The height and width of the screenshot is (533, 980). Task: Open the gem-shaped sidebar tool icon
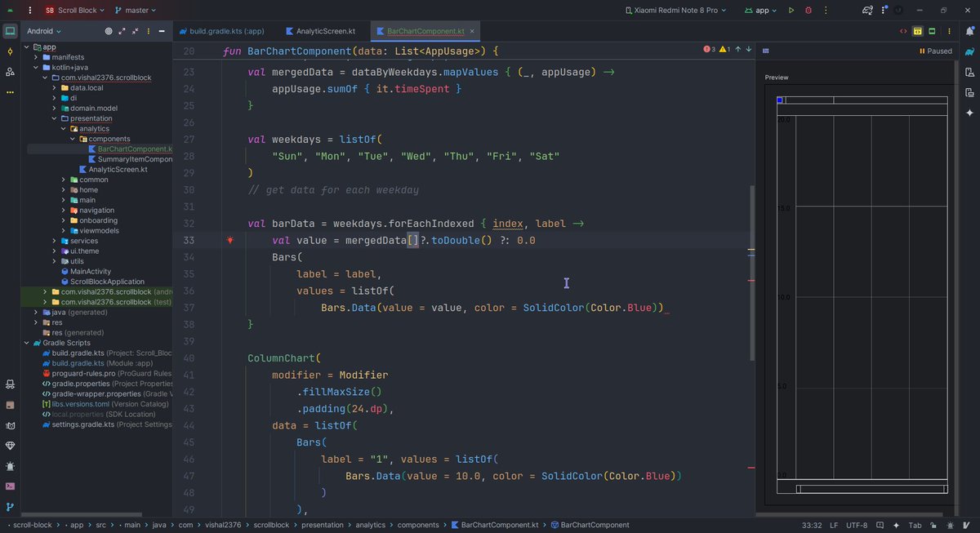click(x=10, y=446)
